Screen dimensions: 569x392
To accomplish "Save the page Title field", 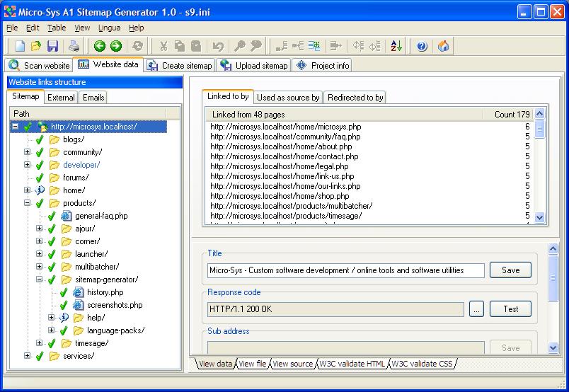I will tap(510, 270).
